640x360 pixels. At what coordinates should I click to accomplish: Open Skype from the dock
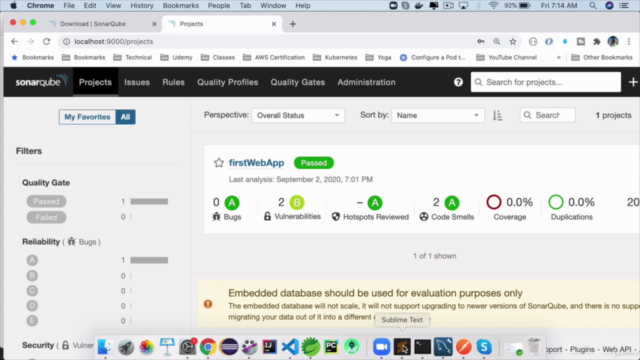[484, 347]
